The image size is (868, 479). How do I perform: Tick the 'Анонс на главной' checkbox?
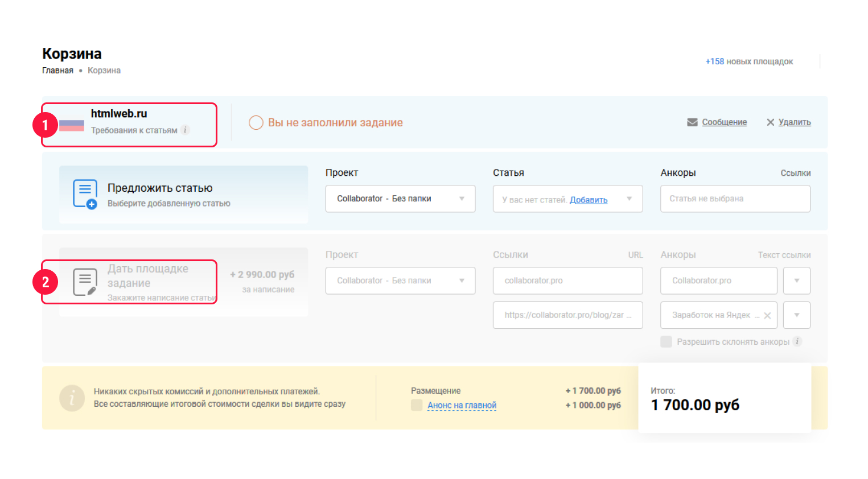(417, 405)
